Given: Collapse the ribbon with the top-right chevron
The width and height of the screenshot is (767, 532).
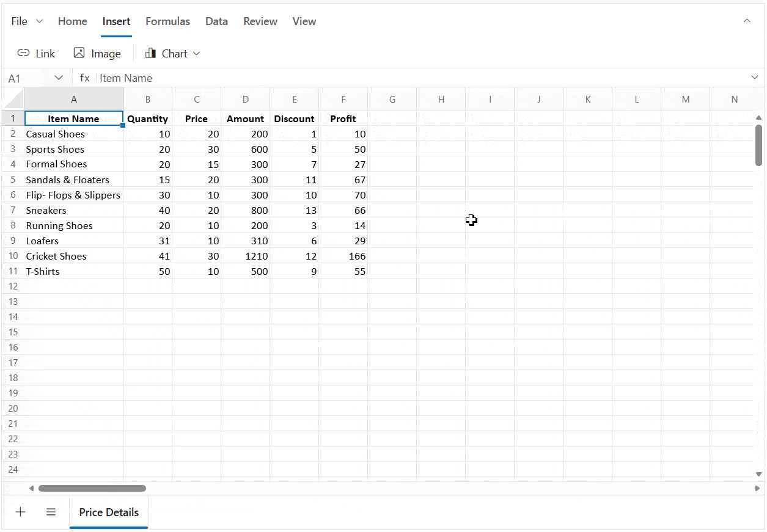Looking at the screenshot, I should [747, 20].
